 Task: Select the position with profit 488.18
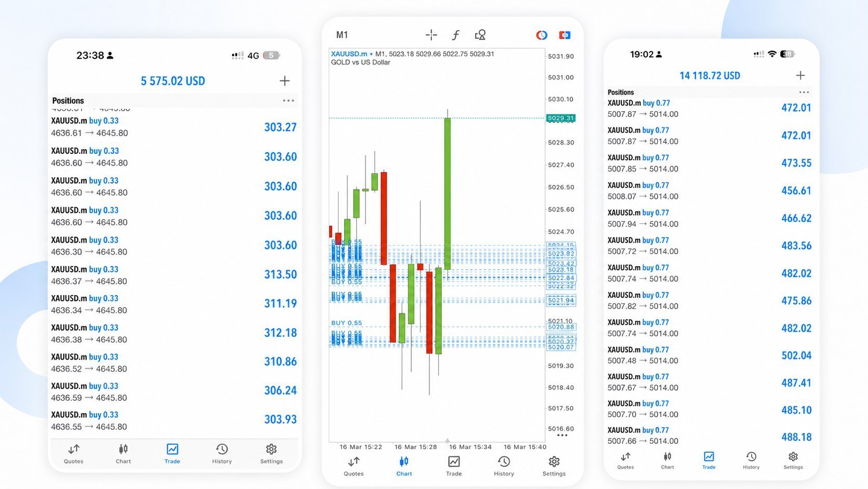click(x=709, y=435)
